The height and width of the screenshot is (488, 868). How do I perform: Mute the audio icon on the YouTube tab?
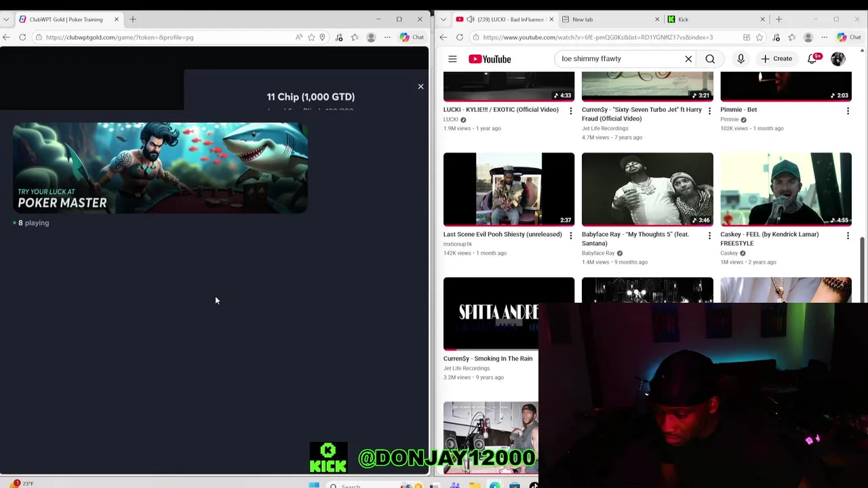point(471,19)
